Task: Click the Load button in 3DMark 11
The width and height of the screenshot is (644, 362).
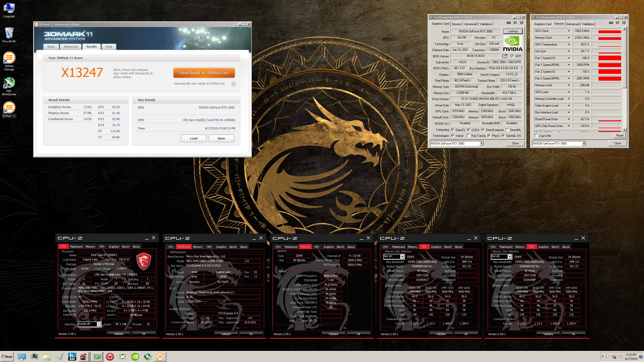Action: pyautogui.click(x=193, y=138)
